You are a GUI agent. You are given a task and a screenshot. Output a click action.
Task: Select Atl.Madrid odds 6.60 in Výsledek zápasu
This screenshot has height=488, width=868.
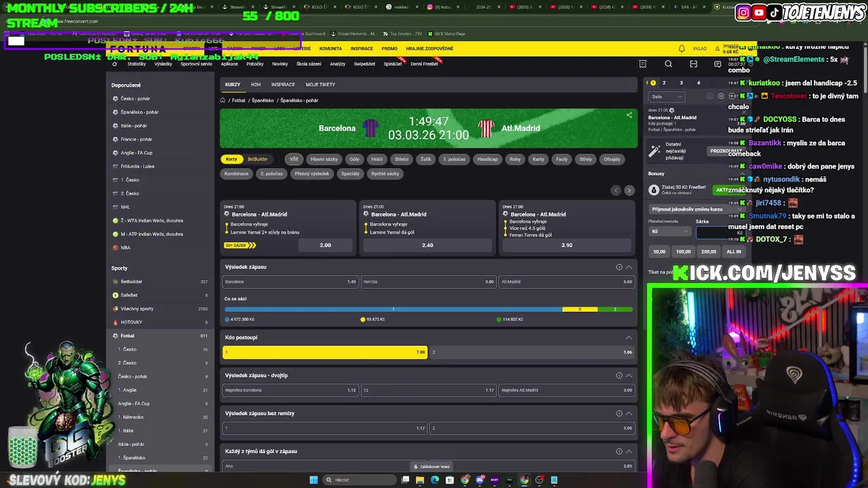point(566,281)
